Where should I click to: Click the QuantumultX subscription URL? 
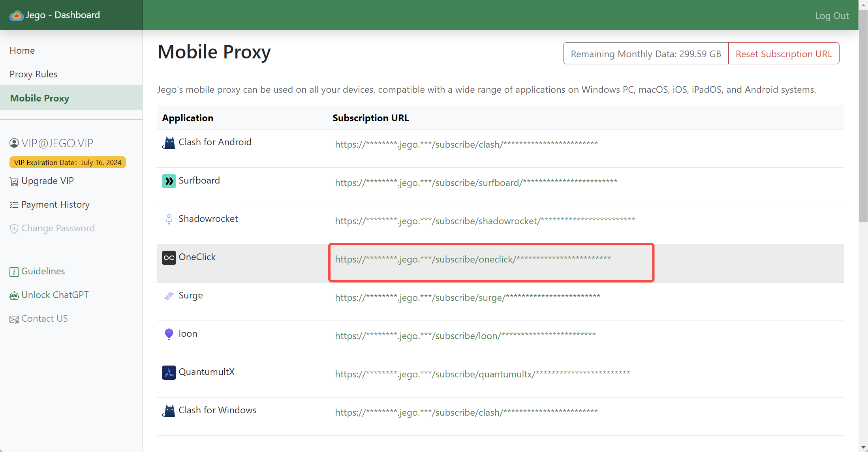tap(483, 374)
